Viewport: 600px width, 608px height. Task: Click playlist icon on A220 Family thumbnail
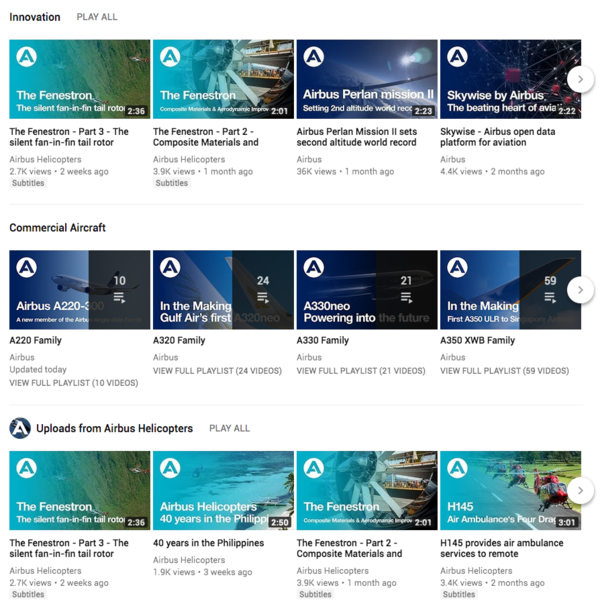(x=119, y=298)
